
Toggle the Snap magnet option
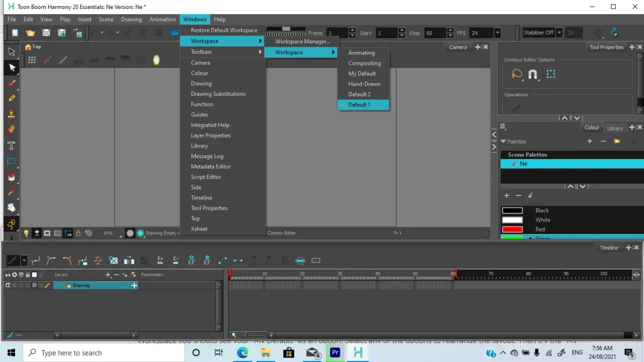[533, 75]
